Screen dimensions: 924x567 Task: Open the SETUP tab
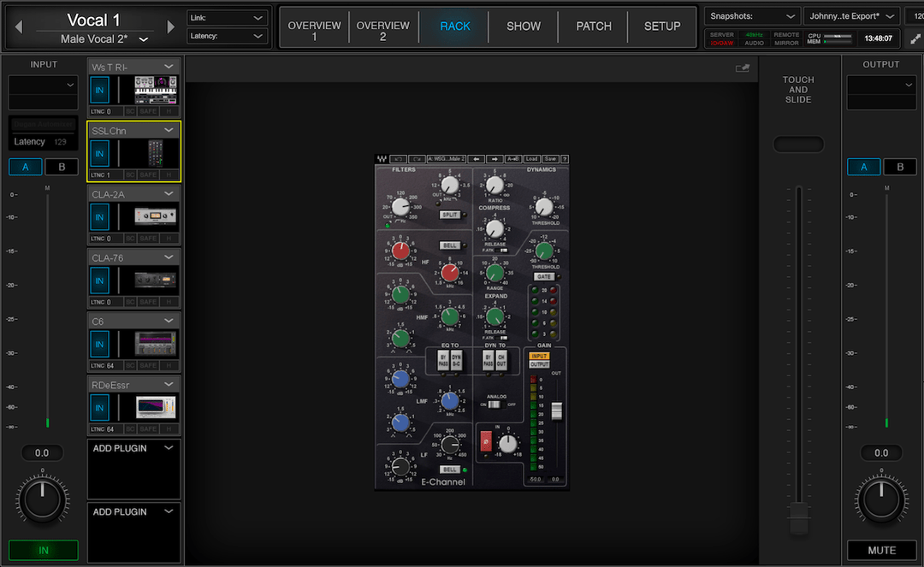pyautogui.click(x=661, y=27)
